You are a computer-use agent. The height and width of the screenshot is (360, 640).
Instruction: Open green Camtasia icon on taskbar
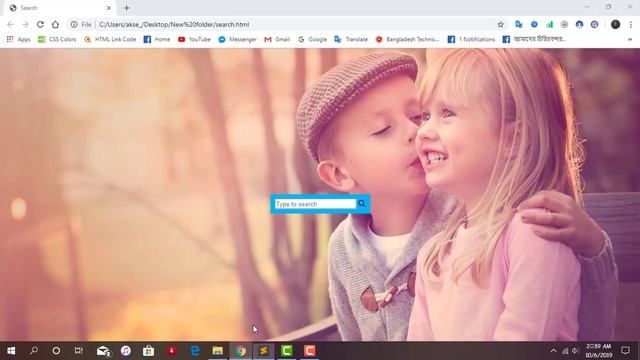click(287, 351)
